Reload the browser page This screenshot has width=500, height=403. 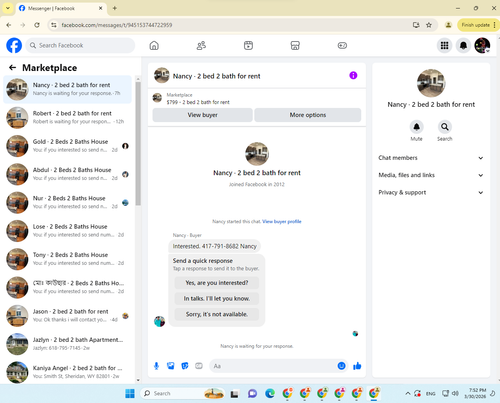pos(37,25)
